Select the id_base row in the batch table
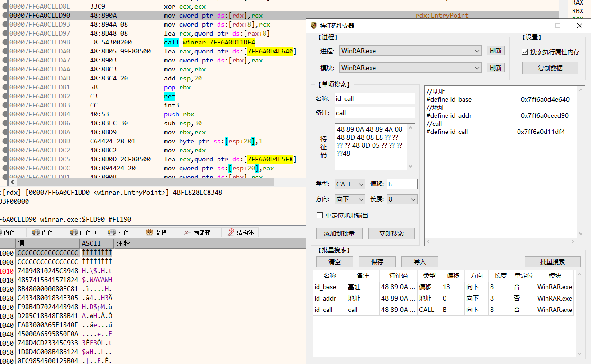Image resolution: width=591 pixels, height=364 pixels. pyautogui.click(x=443, y=287)
